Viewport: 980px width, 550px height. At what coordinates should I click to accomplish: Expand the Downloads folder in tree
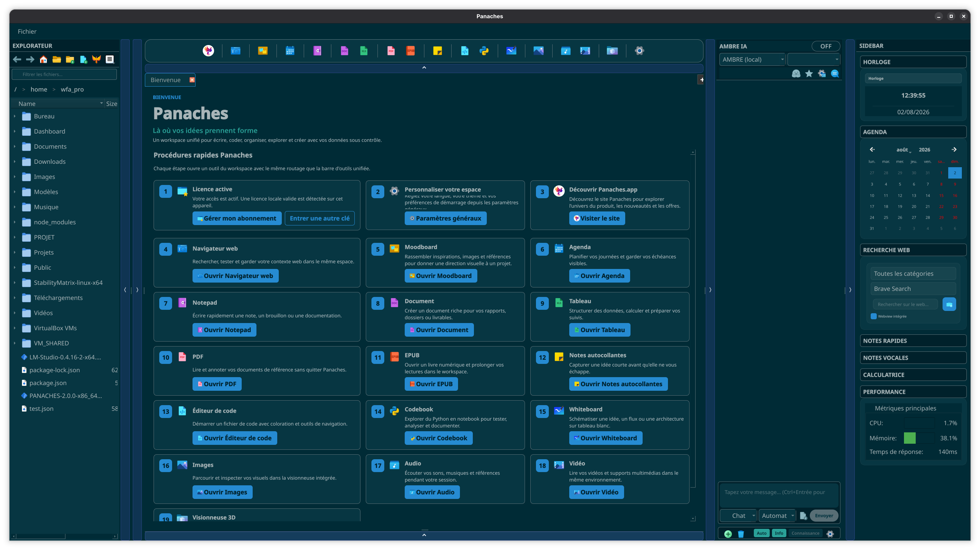pyautogui.click(x=14, y=162)
